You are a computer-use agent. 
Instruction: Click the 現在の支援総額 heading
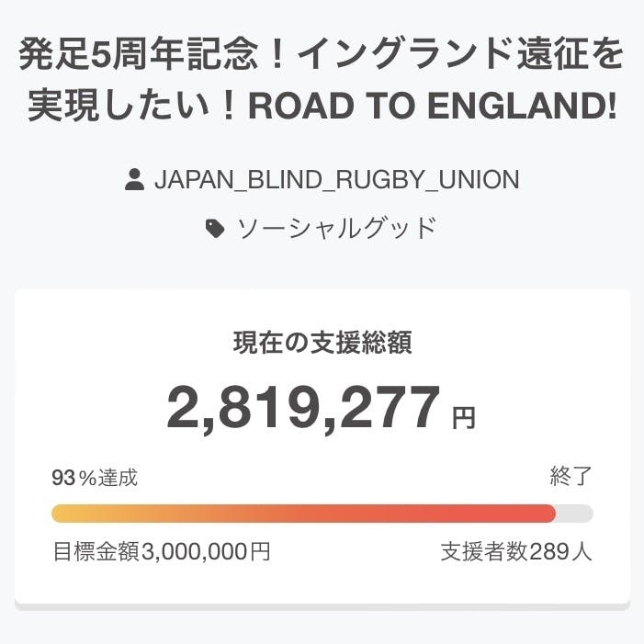pyautogui.click(x=322, y=344)
